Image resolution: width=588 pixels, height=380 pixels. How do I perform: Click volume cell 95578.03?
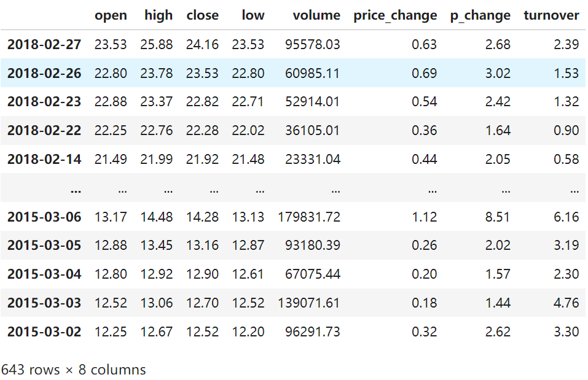[313, 44]
